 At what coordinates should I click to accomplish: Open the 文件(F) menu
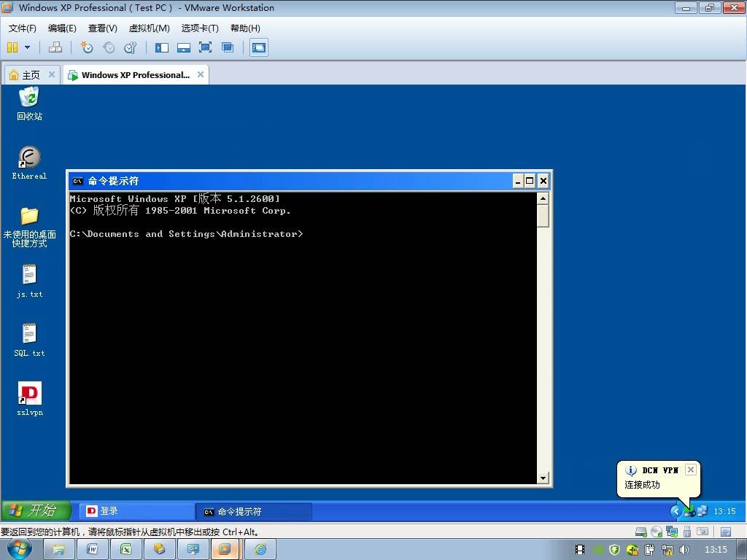(x=23, y=28)
